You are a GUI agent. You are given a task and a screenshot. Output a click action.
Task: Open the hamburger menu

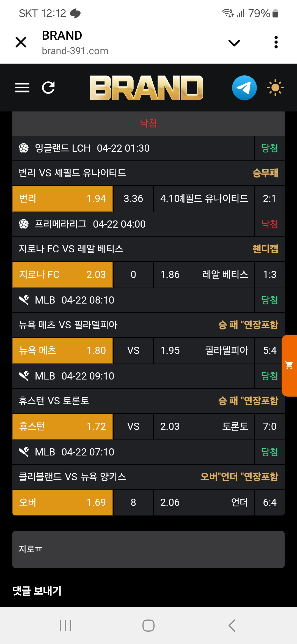click(x=22, y=88)
